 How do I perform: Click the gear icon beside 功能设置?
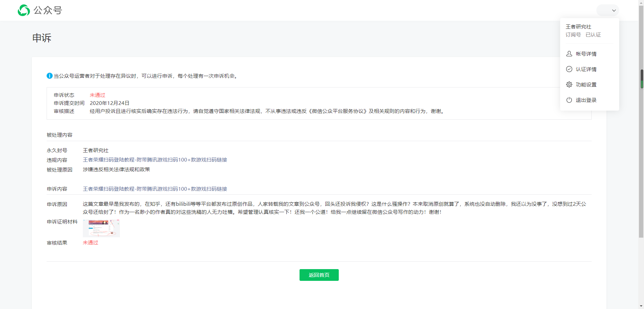click(x=569, y=84)
